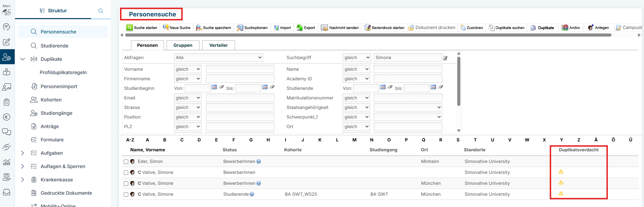Screen dimensions: 644x207
Task: Open Studierende in the sidebar
Action: 54,46
